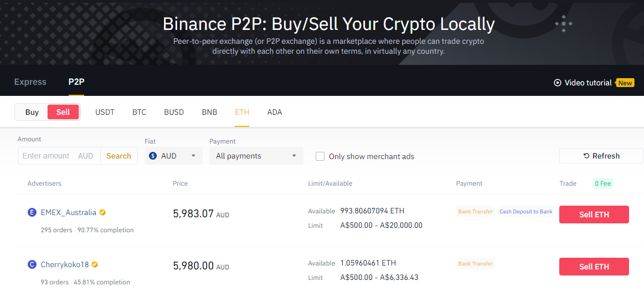Screen dimensions: 644x291
Task: Click the AUD dollar currency icon
Action: click(153, 156)
